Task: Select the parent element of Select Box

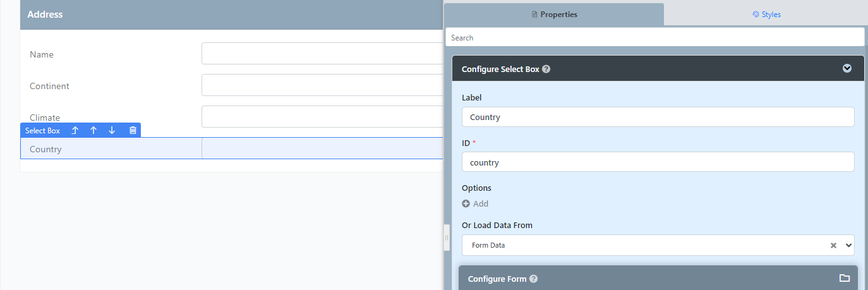Action: coord(75,130)
